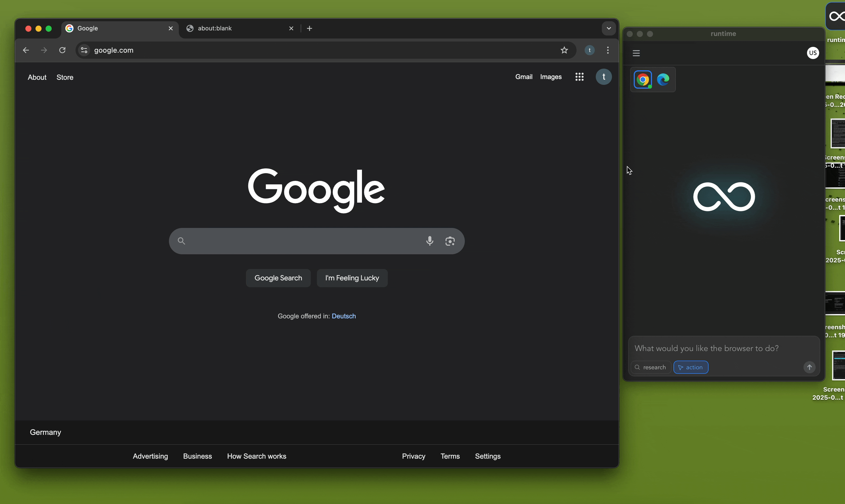Open the US account dropdown in runtime

coord(813,53)
